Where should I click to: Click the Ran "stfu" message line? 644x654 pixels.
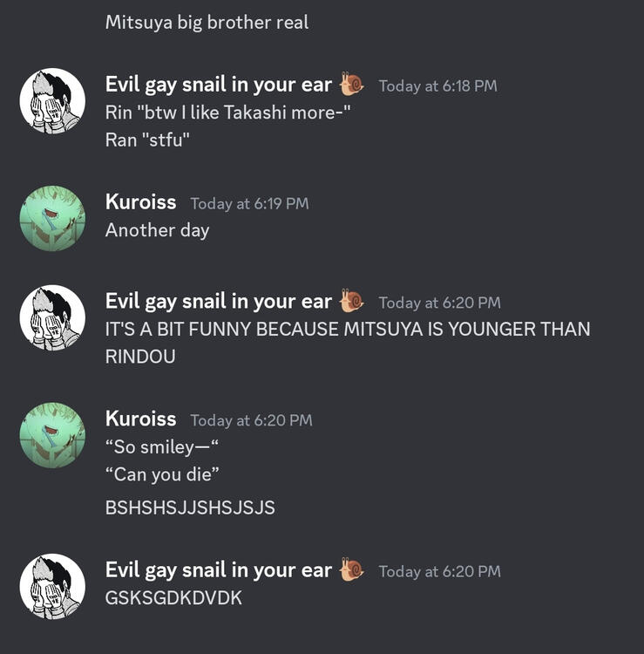[x=147, y=140]
